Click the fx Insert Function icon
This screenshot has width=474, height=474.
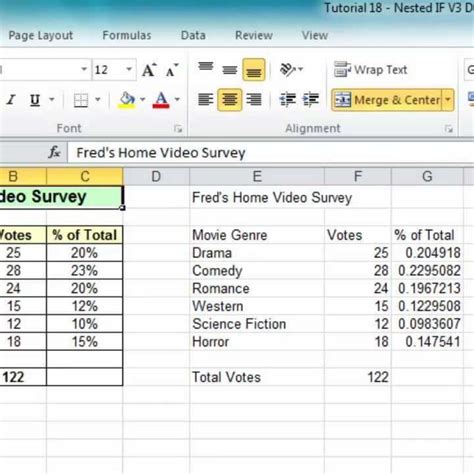pos(54,153)
